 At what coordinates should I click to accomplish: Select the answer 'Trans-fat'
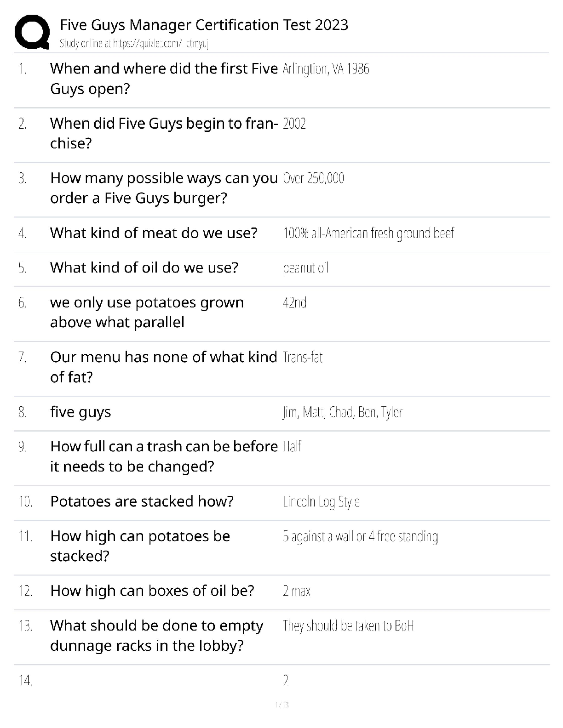coord(303,357)
